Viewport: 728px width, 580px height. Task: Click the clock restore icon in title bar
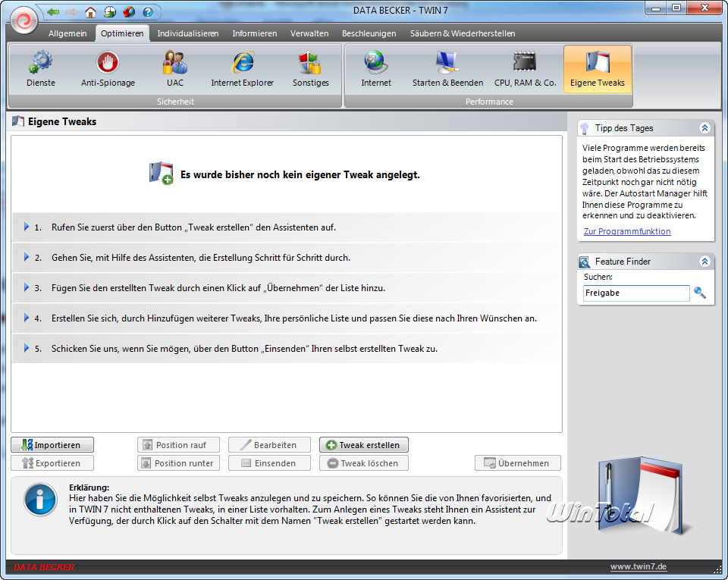coord(110,12)
